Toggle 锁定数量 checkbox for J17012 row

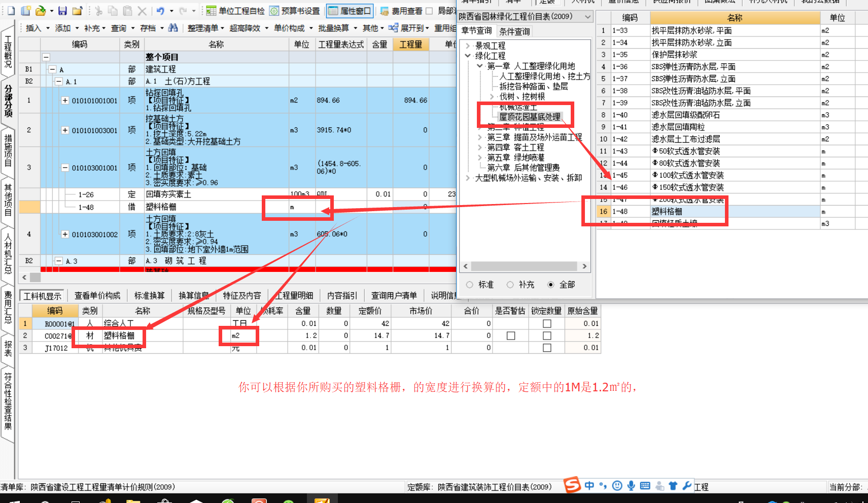point(547,348)
